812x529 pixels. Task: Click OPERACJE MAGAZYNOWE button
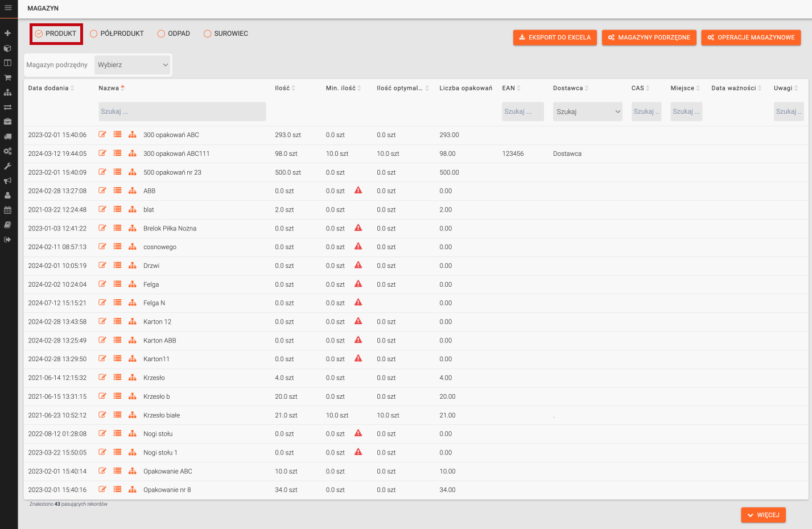[x=751, y=38]
